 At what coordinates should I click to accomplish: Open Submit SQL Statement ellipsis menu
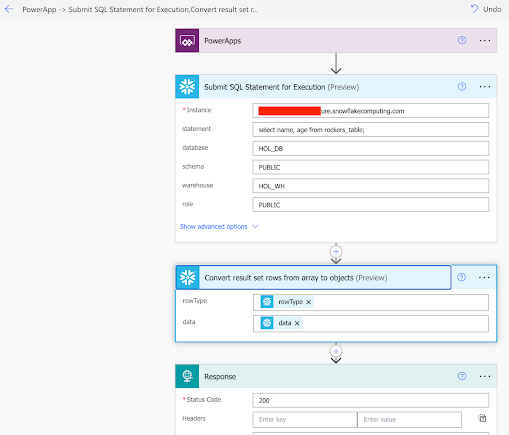coord(485,87)
